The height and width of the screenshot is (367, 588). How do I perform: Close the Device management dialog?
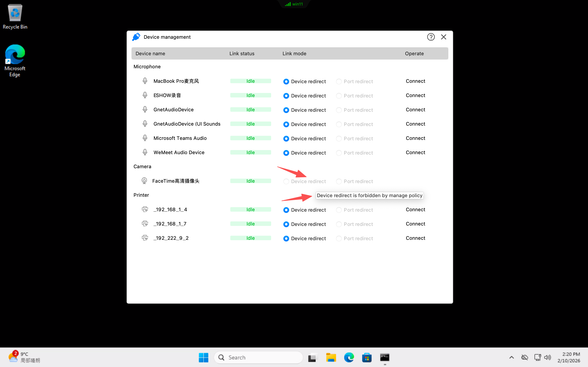coord(443,37)
